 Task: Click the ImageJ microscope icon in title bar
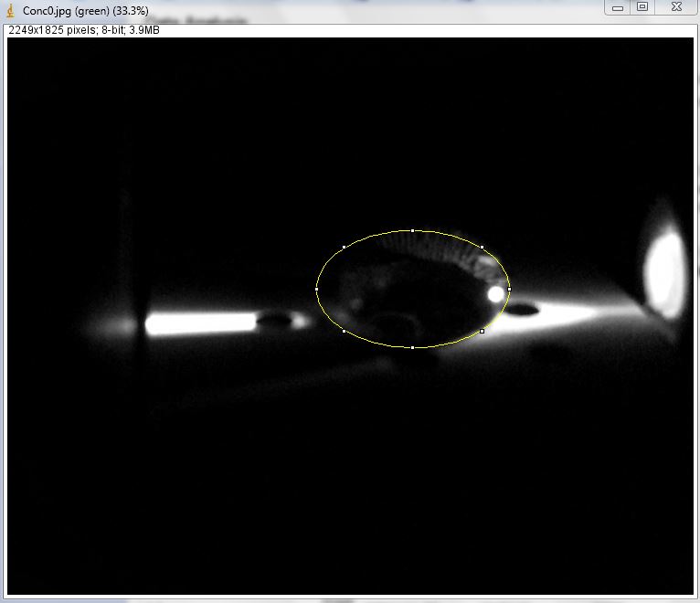coord(10,8)
